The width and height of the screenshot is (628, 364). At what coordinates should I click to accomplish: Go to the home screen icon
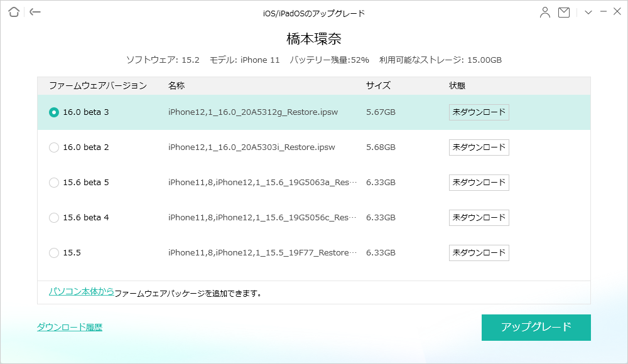pyautogui.click(x=14, y=12)
